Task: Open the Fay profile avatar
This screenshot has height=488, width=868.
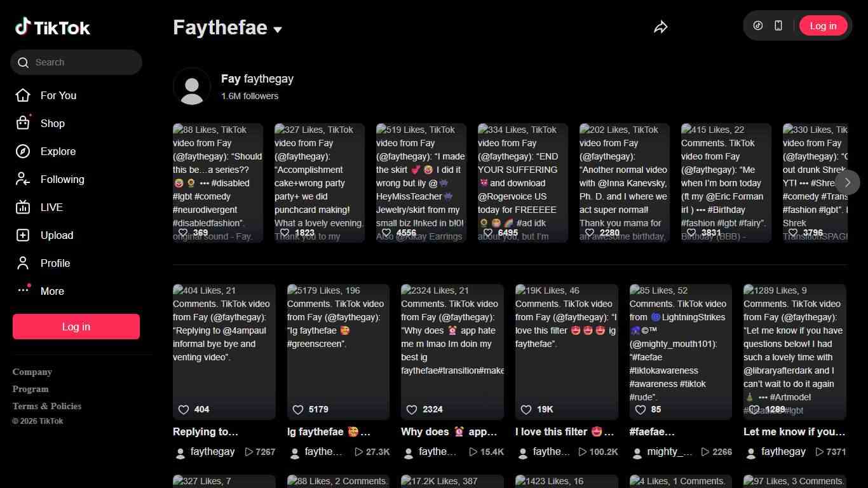Action: click(192, 86)
